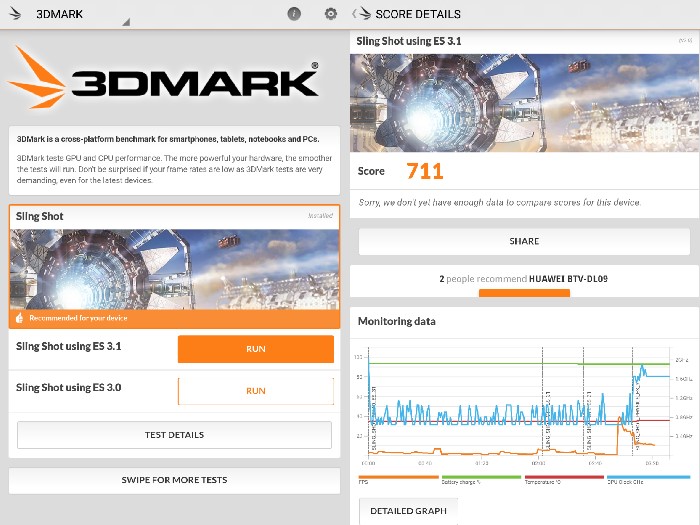Tap the Sling Shot card title
This screenshot has width=700, height=525.
point(40,217)
